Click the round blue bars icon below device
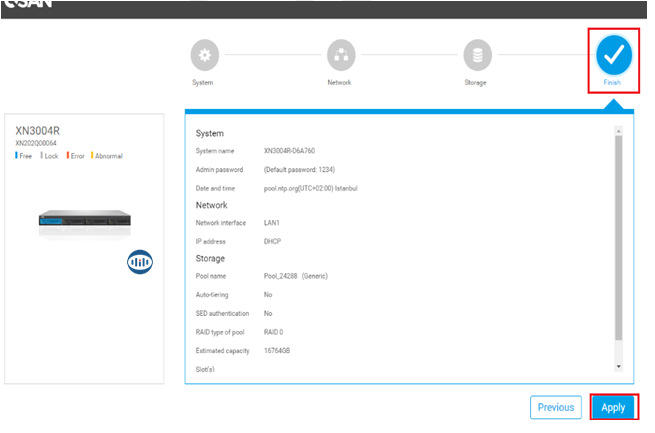 point(139,261)
